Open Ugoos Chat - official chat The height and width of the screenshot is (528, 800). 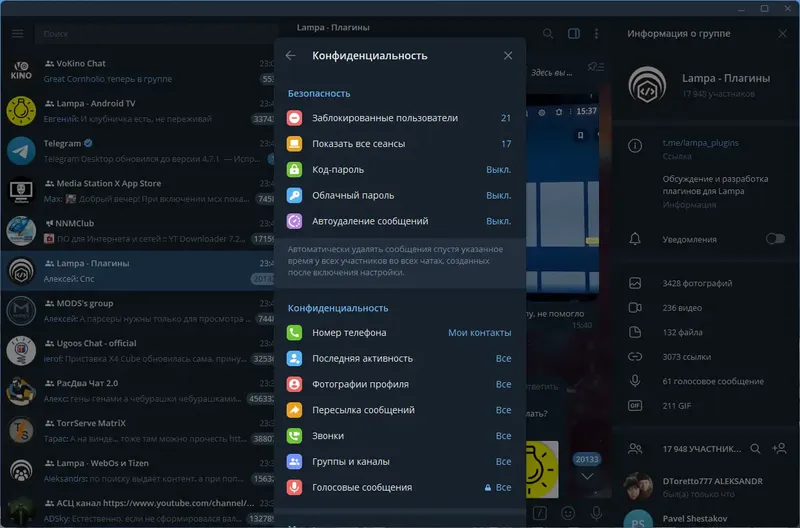138,351
